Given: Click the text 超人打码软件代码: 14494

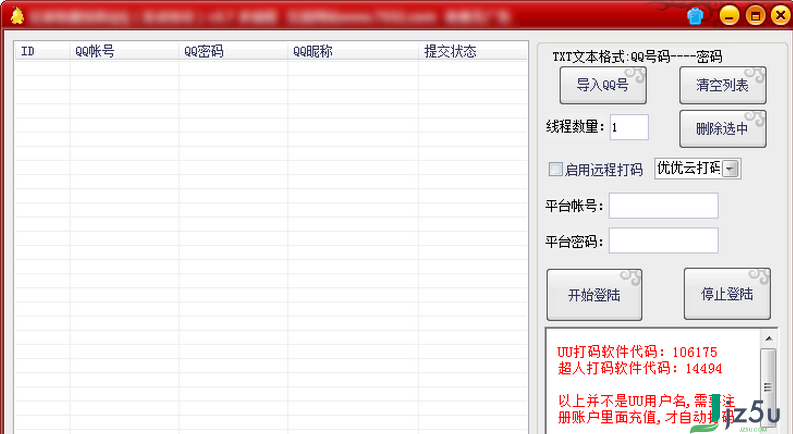Looking at the screenshot, I should (x=640, y=368).
